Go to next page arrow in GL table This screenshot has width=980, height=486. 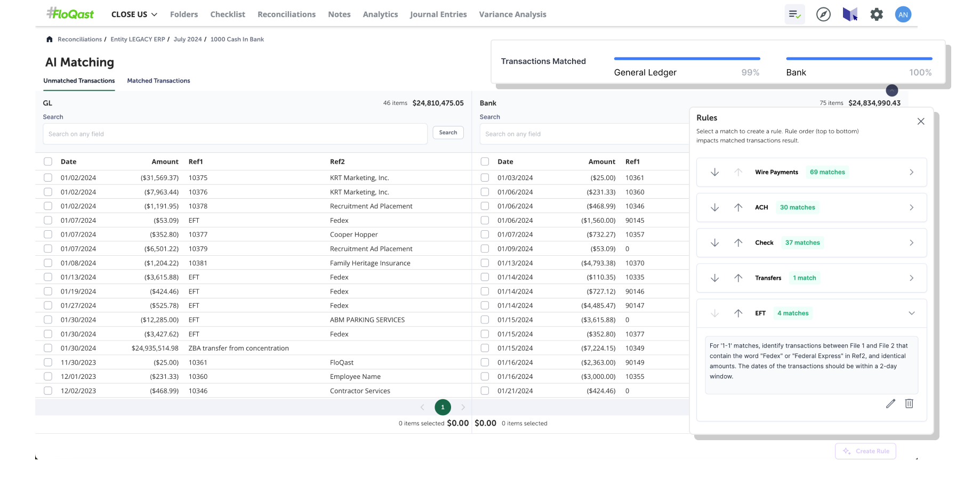pyautogui.click(x=463, y=407)
